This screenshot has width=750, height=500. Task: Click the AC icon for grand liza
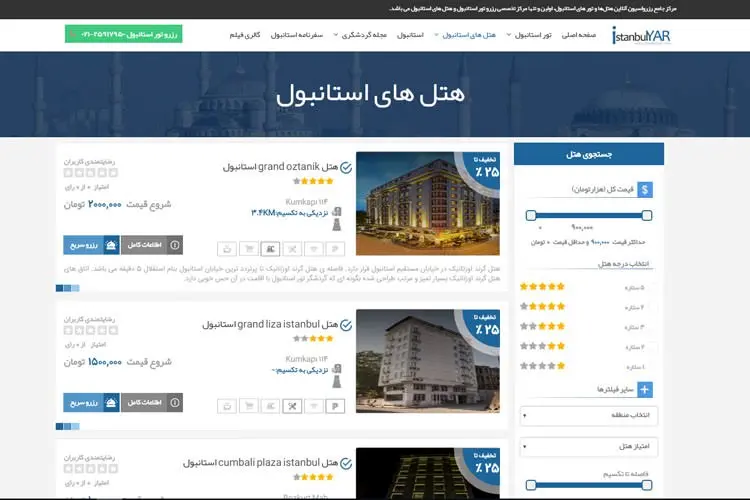tap(270, 406)
